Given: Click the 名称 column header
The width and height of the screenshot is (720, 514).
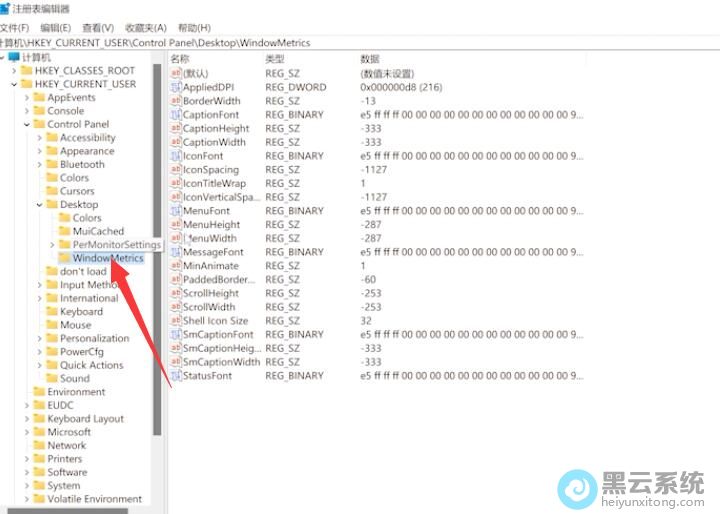Looking at the screenshot, I should 181,59.
